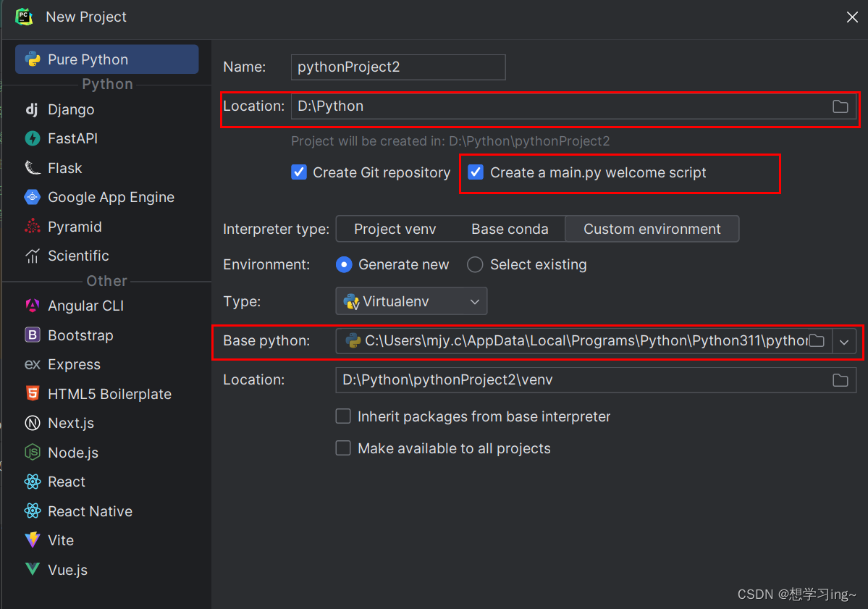Click the Flask horn icon

pyautogui.click(x=32, y=168)
